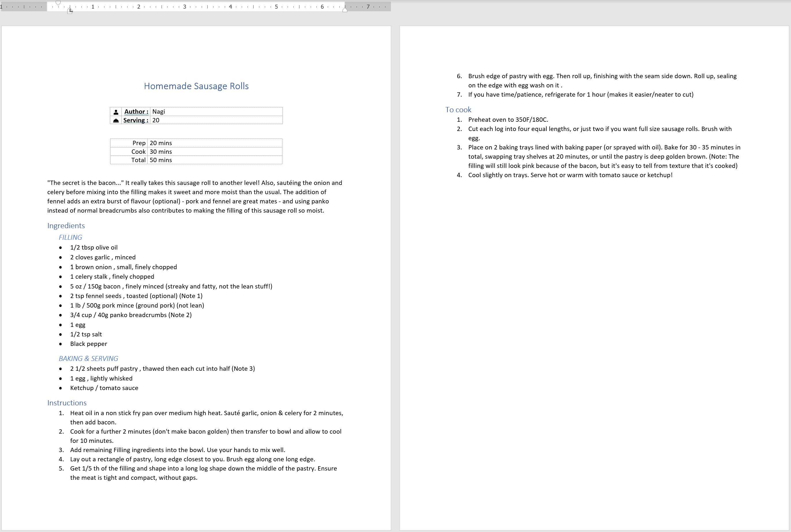Viewport: 791px width, 532px height.
Task: Click the Serving: label in the table
Action: (x=136, y=120)
